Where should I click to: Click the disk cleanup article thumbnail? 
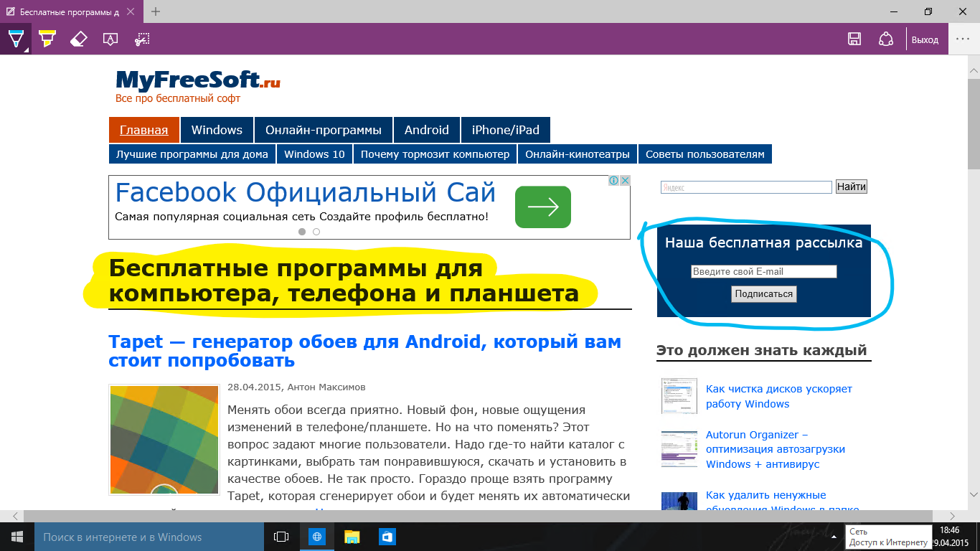click(x=679, y=396)
